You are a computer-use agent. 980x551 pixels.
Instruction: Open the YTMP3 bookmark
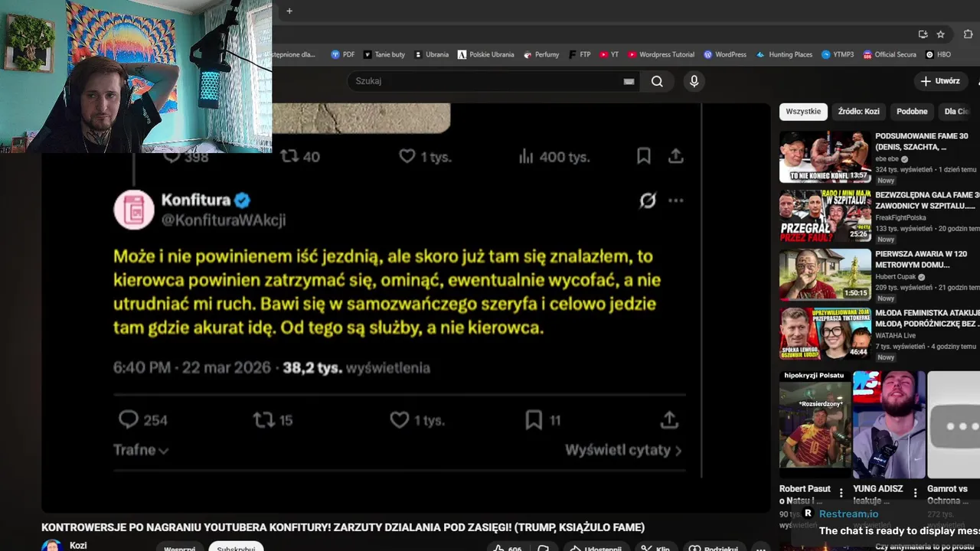point(838,54)
